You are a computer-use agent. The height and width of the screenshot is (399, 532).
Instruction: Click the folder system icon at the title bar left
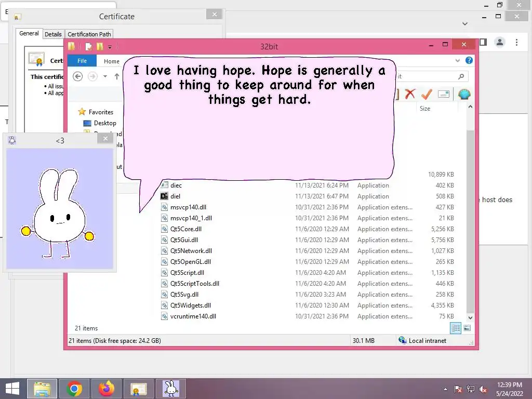tap(71, 46)
